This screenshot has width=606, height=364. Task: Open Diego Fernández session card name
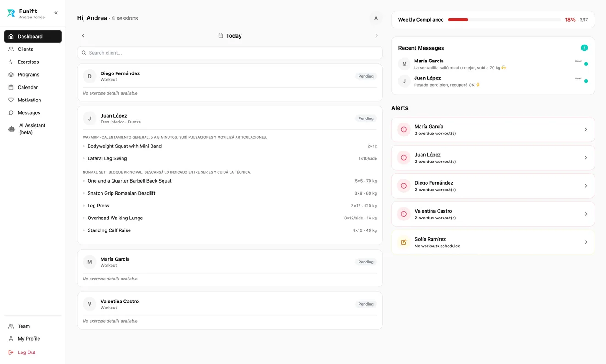(120, 73)
